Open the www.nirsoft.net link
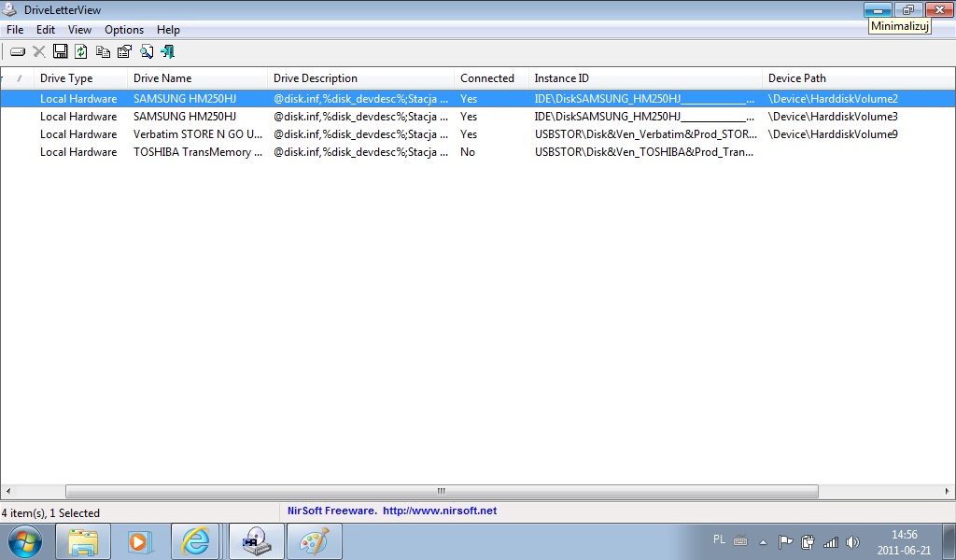The width and height of the screenshot is (956, 560). [x=440, y=511]
